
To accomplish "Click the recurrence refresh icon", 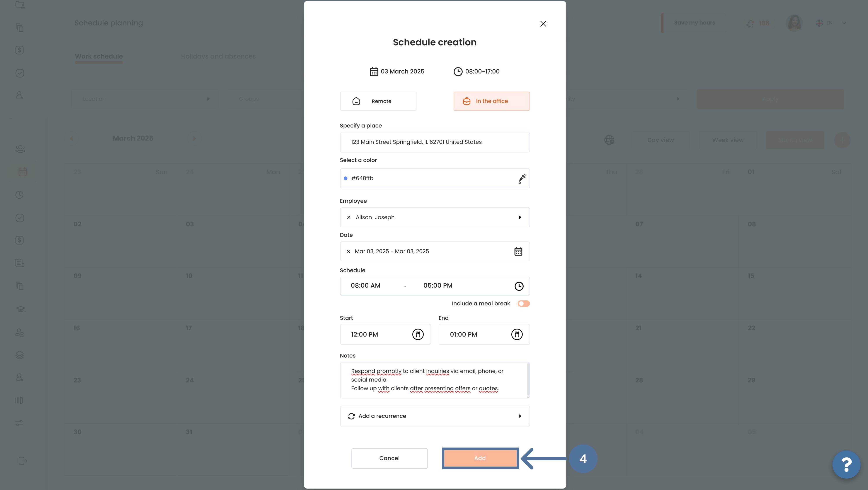I will point(351,416).
